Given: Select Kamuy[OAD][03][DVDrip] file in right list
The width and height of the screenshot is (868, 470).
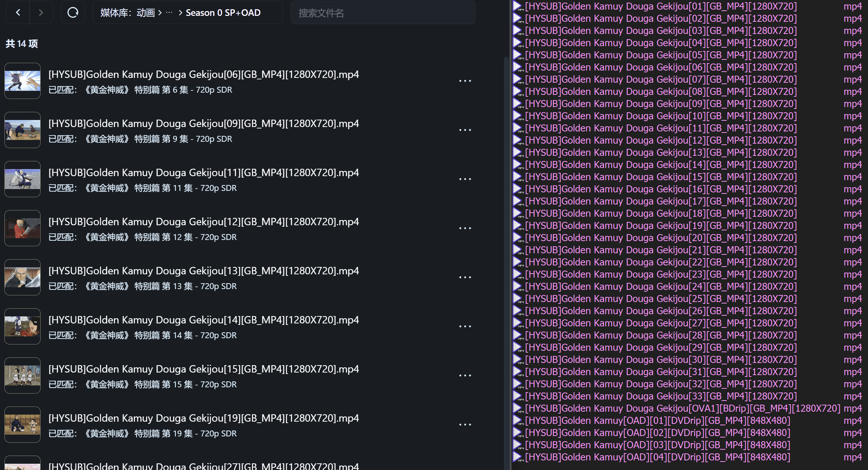Looking at the screenshot, I should pyautogui.click(x=658, y=445).
